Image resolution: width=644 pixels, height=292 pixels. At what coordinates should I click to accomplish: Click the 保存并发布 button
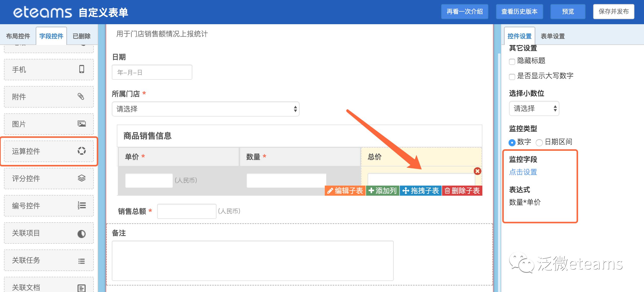(613, 12)
